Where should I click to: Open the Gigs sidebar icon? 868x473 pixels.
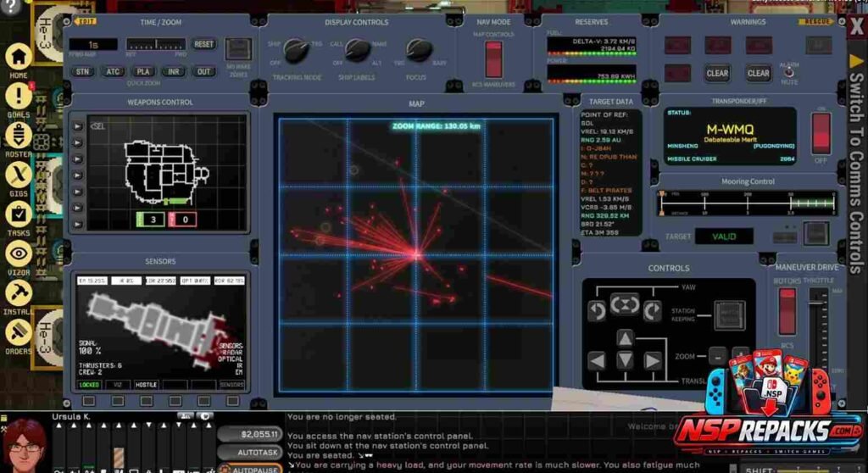tap(19, 175)
